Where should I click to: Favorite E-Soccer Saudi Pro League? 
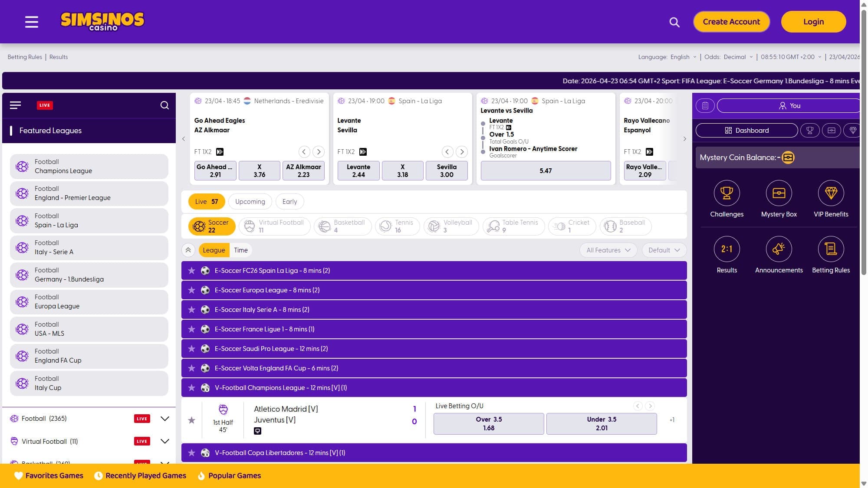coord(191,349)
